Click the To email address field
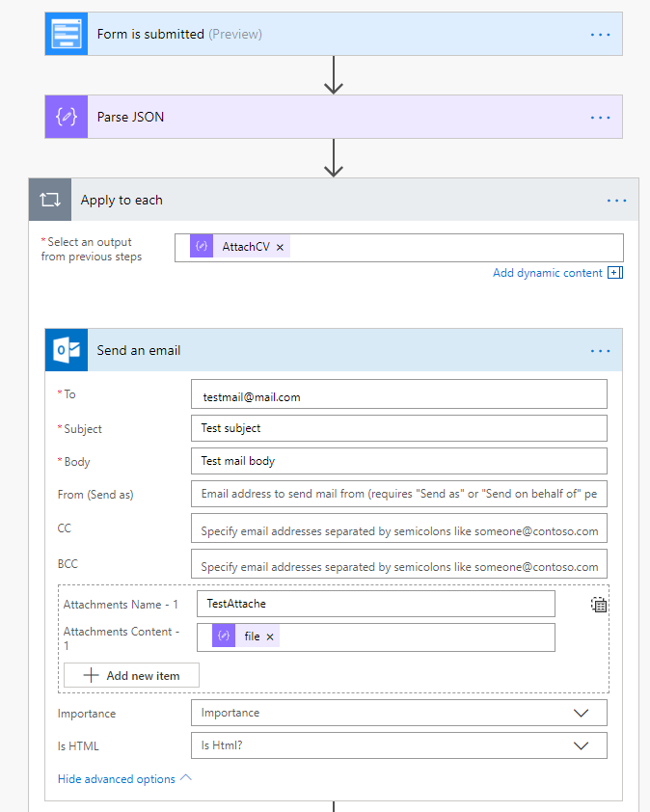650x812 pixels. click(398, 395)
